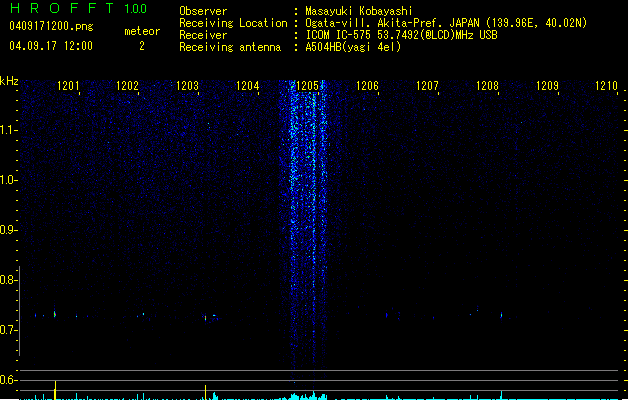Screen dimensions: 629x400
Task: Click the meteor echo just after 1208
Action: pos(501,315)
